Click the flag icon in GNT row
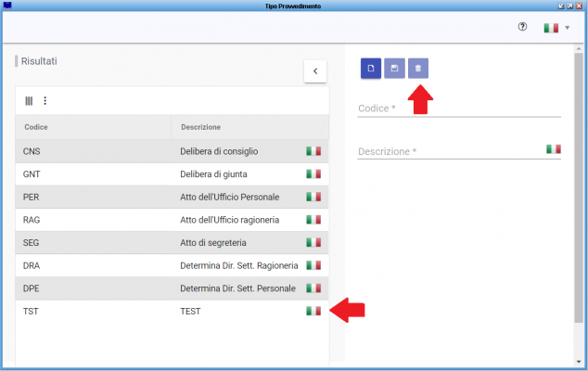 tap(313, 174)
